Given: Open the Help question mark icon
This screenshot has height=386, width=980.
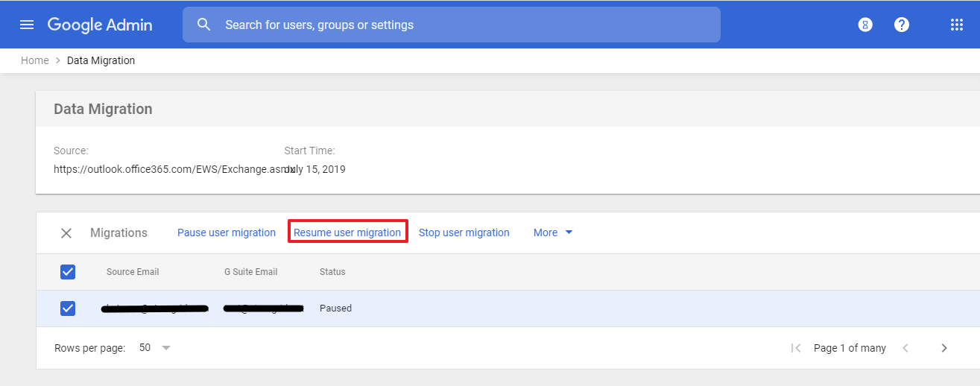Looking at the screenshot, I should coord(902,25).
